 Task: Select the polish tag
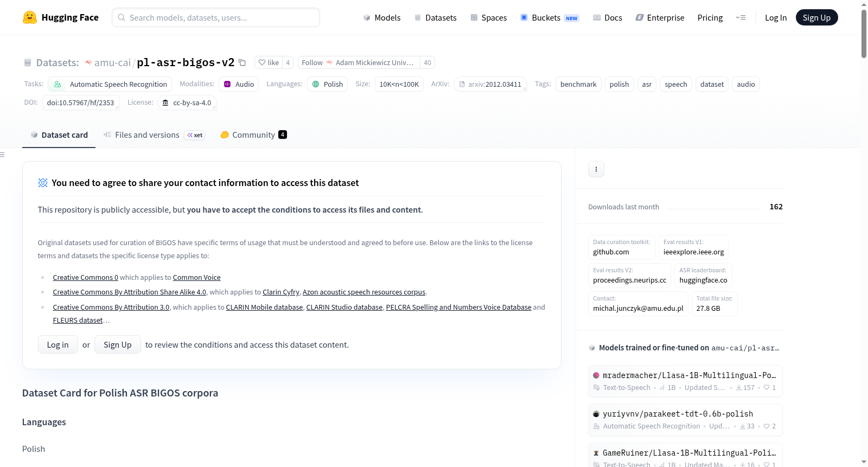point(619,84)
